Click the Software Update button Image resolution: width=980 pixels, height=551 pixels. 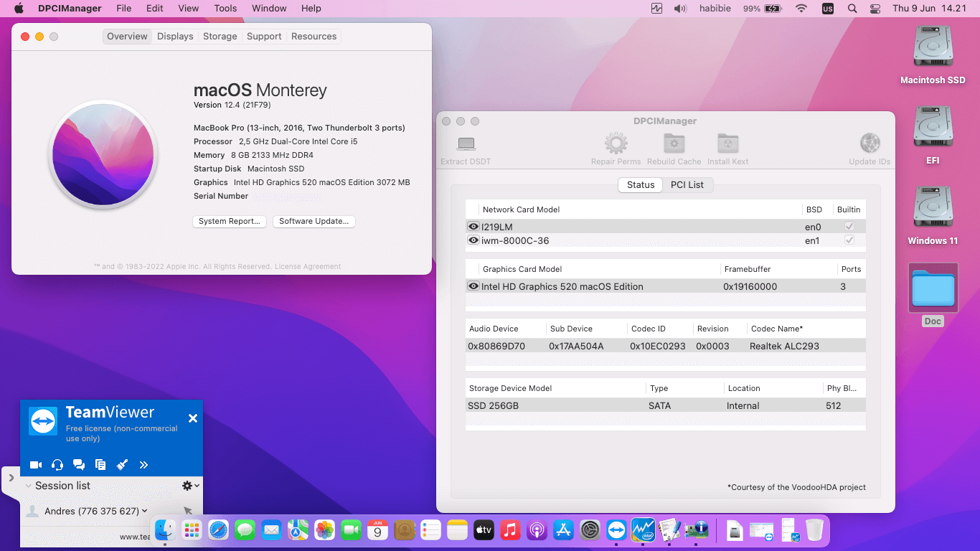(x=314, y=222)
